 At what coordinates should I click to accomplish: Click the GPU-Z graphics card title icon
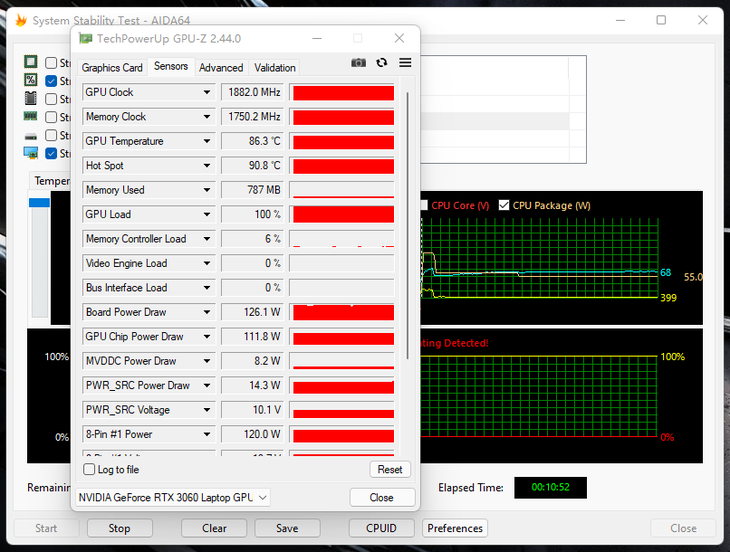[x=84, y=38]
